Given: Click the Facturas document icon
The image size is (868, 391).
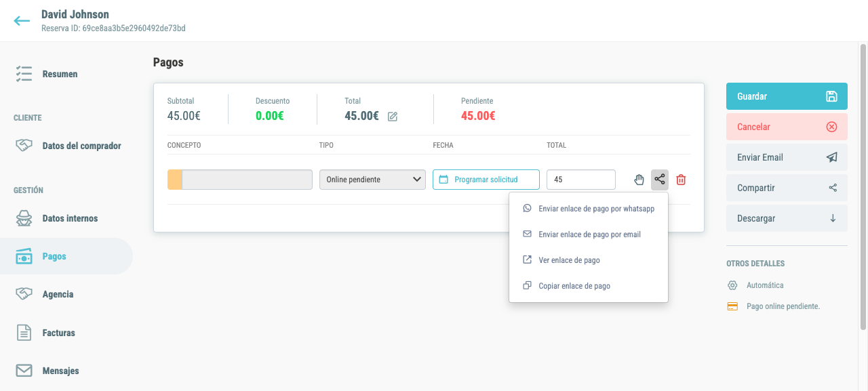Looking at the screenshot, I should [x=24, y=333].
